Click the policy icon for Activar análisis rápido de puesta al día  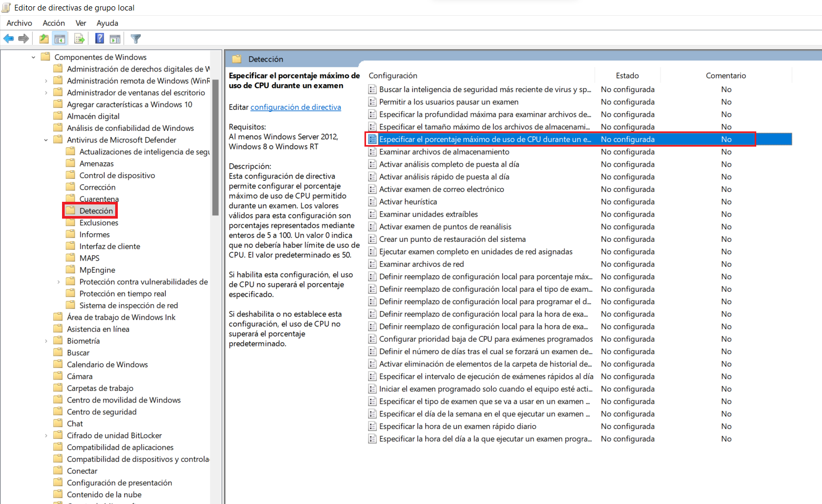372,177
